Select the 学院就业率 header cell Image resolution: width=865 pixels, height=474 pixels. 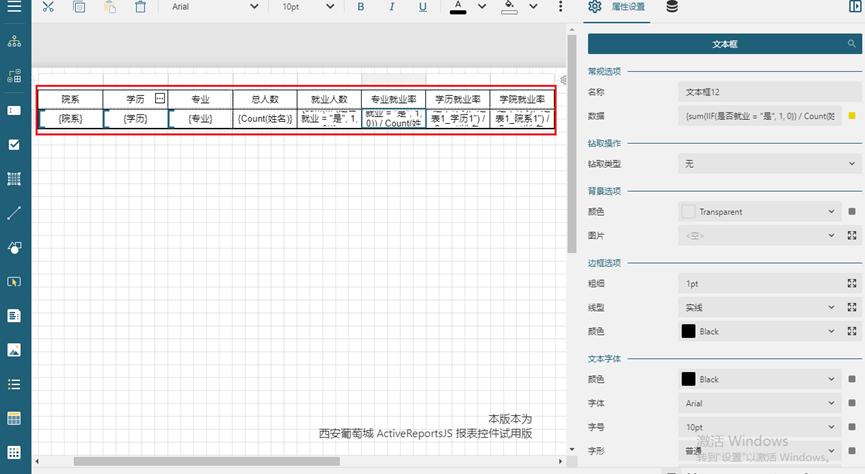point(522,99)
